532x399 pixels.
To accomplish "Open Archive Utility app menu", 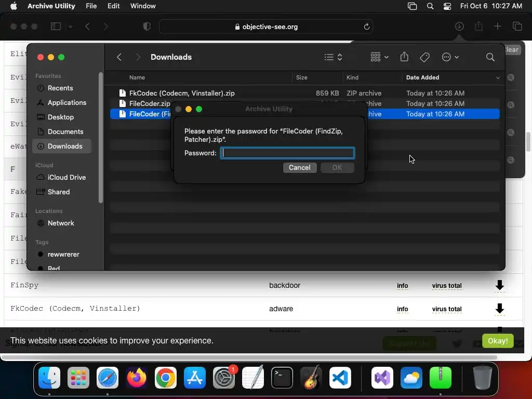I will (x=51, y=6).
